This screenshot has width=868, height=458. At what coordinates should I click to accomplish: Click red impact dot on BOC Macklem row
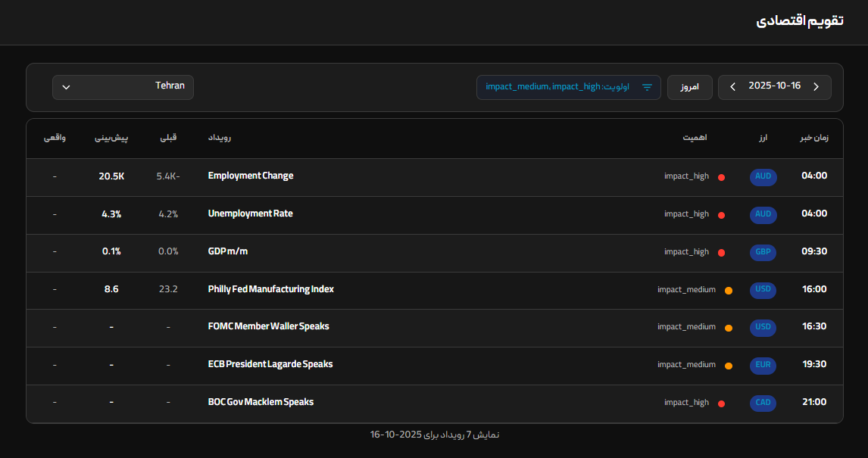(x=721, y=403)
